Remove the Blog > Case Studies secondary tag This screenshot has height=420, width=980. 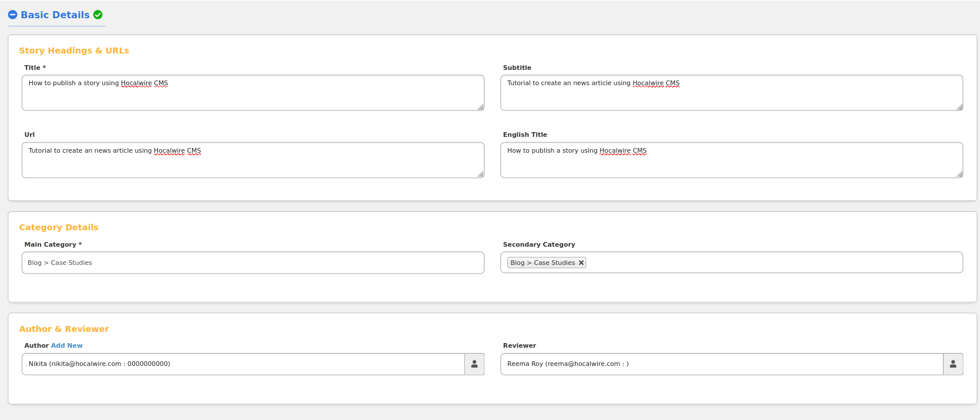[x=581, y=263]
